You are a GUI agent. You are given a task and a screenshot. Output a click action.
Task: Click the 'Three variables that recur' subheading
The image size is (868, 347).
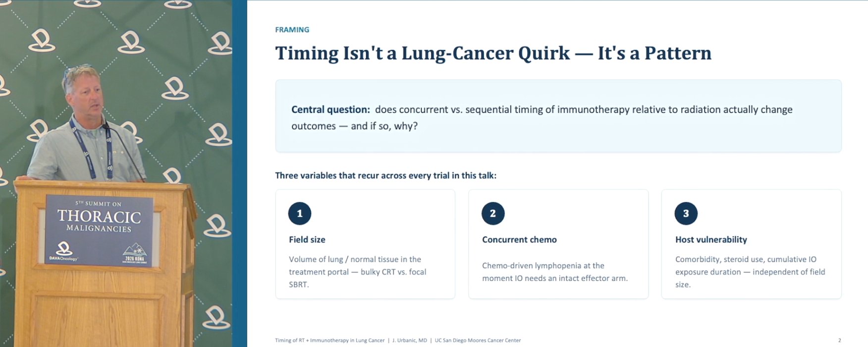tap(385, 175)
